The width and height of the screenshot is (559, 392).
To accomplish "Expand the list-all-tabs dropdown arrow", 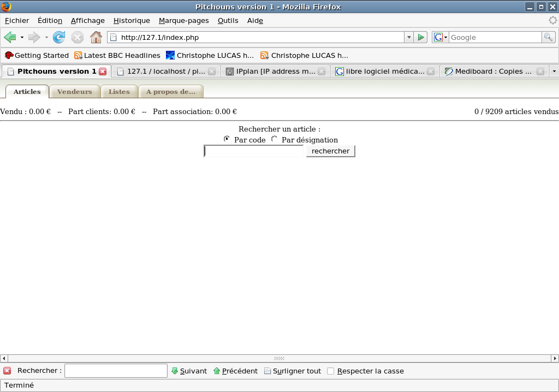I will pyautogui.click(x=554, y=72).
